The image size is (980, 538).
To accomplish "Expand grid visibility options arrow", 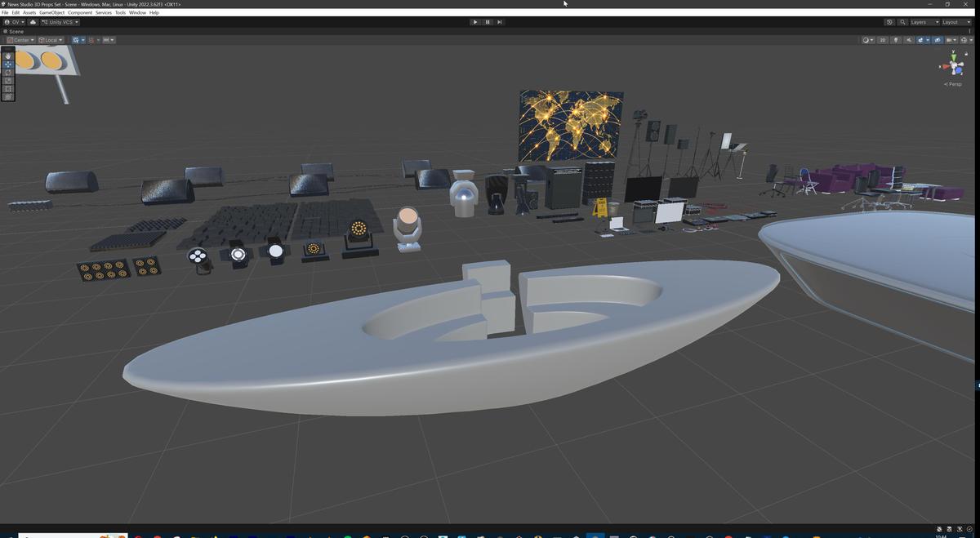I will click(x=82, y=40).
